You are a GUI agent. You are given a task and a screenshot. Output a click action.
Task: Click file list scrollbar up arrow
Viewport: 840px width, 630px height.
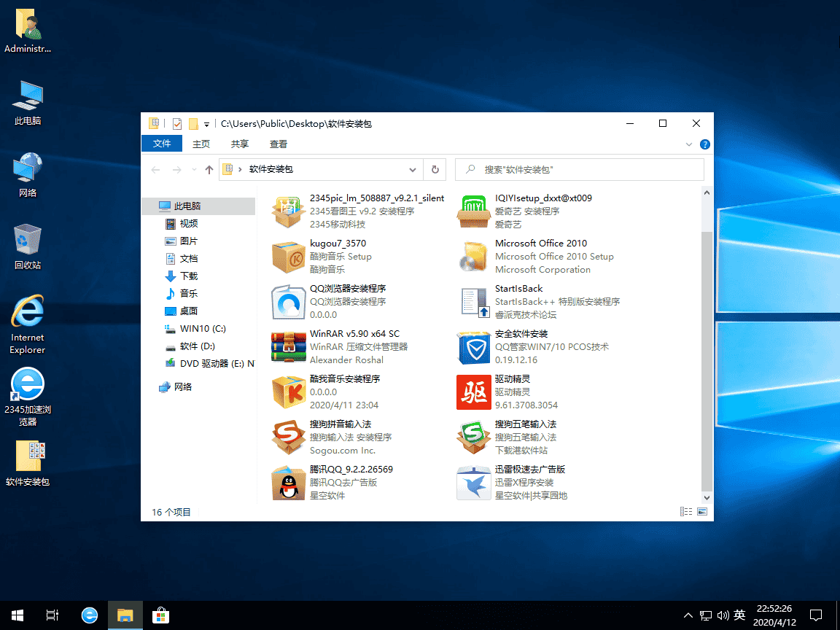(x=707, y=192)
